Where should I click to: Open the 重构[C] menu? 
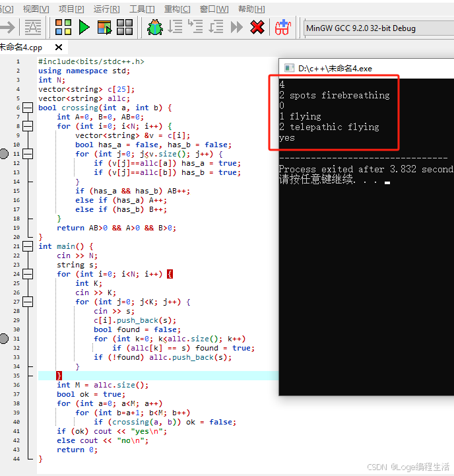178,9
